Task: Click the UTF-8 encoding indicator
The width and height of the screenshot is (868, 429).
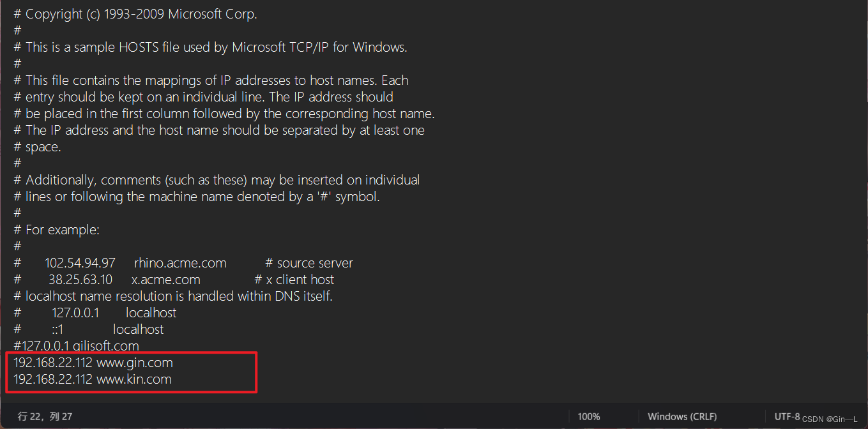Action: pyautogui.click(x=787, y=416)
